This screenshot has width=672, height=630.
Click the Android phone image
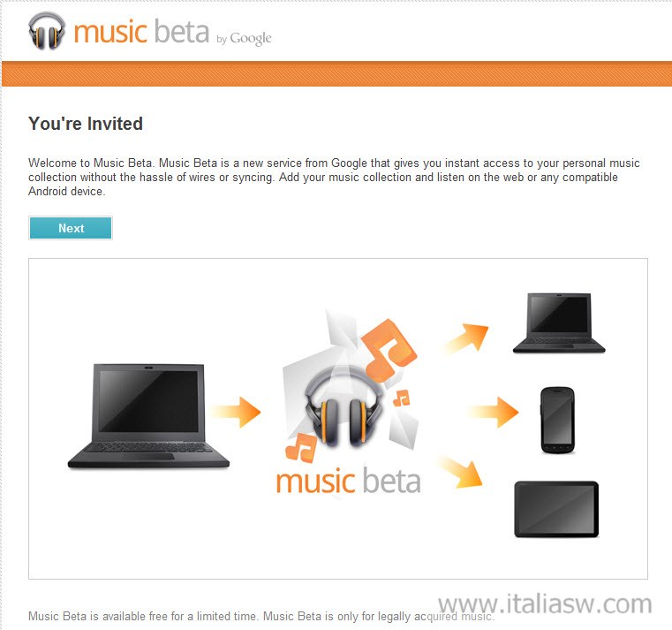(x=557, y=421)
